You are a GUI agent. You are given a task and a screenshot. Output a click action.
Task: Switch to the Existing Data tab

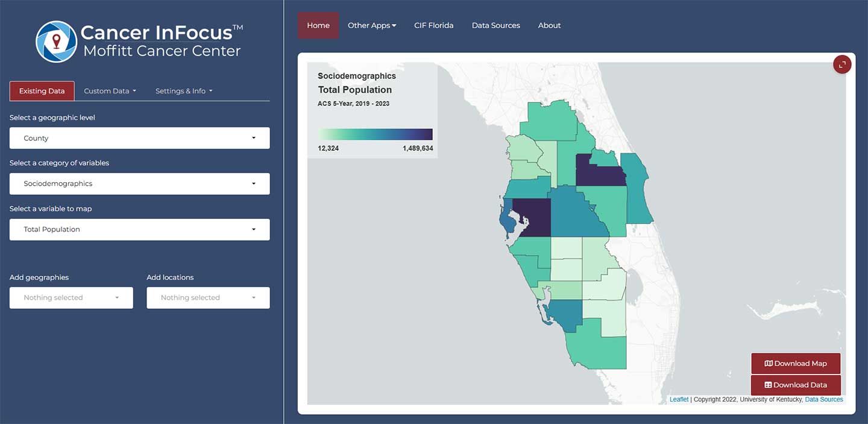pyautogui.click(x=42, y=91)
